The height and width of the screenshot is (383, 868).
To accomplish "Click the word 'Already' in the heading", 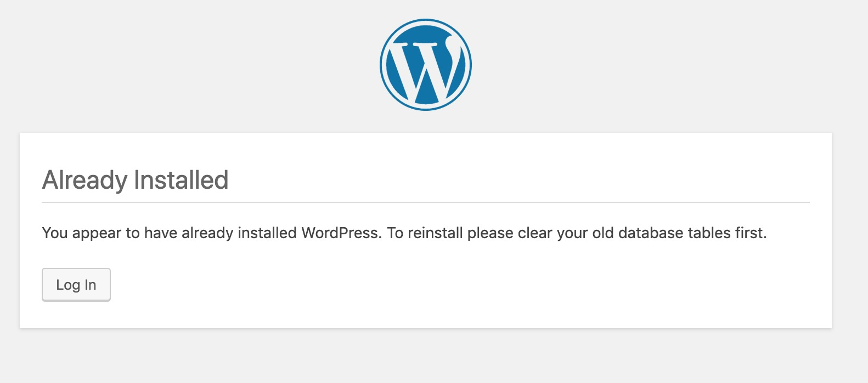I will [85, 180].
